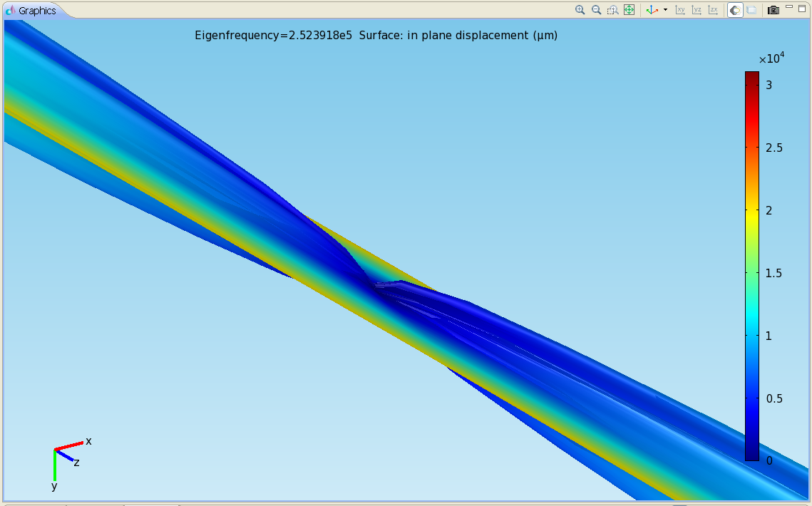Maximize the Graphics panel

click(801, 8)
